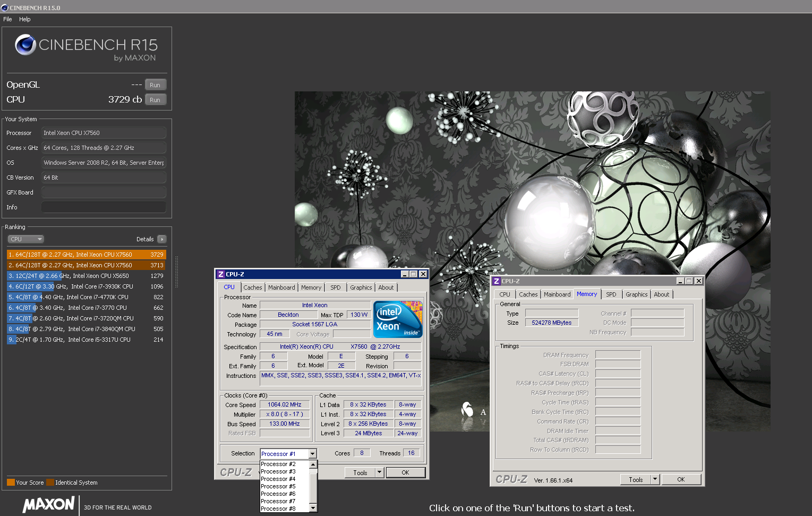Open the File menu

7,19
